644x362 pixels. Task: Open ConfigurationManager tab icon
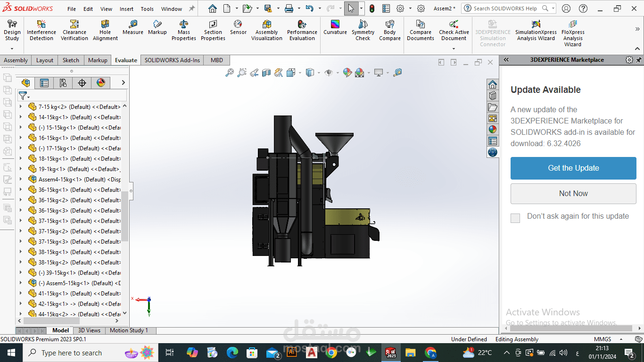tap(63, 83)
